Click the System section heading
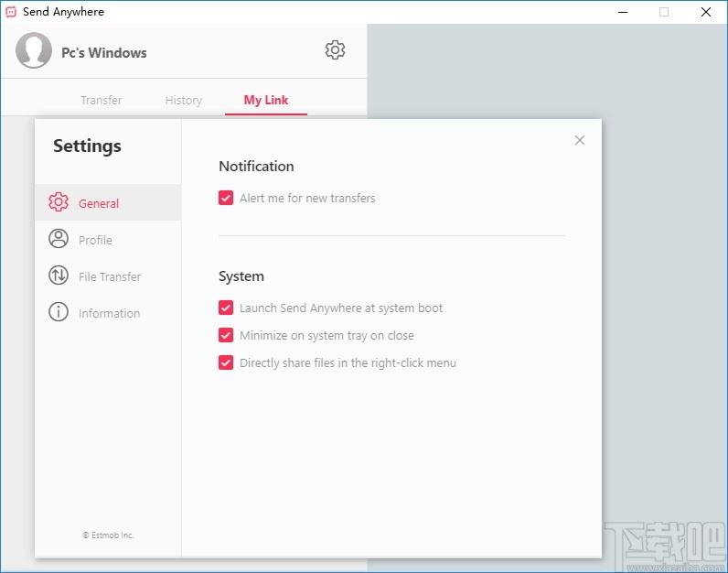The height and width of the screenshot is (573, 728). (241, 276)
